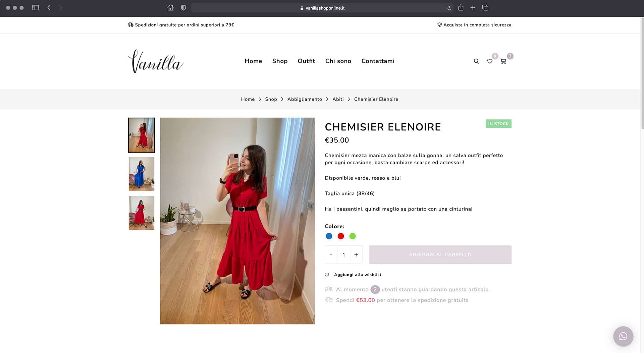Choose the green color option

tap(353, 236)
